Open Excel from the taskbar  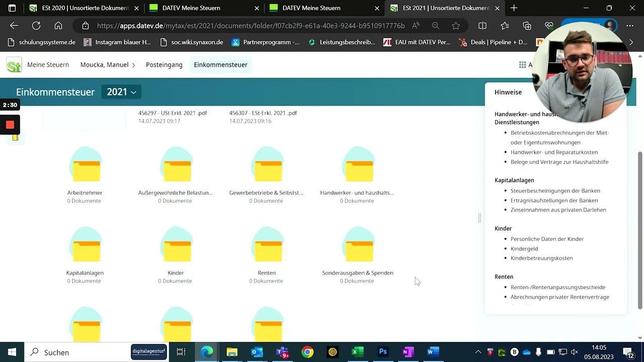[358, 352]
